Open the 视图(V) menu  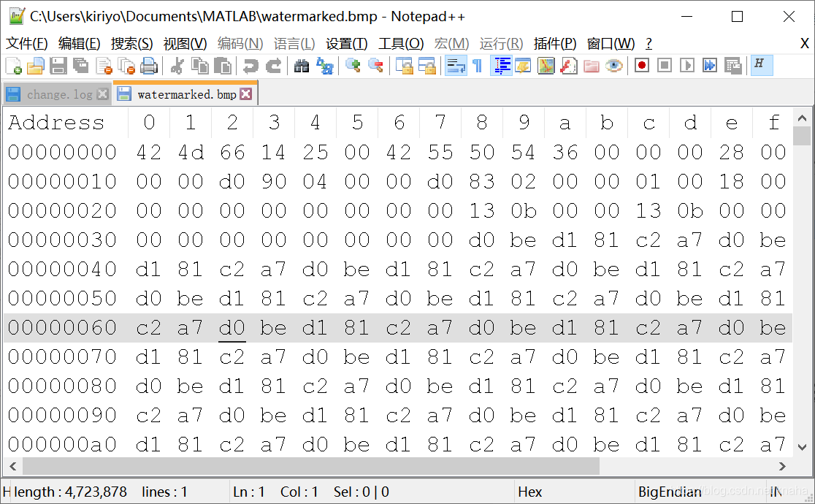[x=185, y=44]
